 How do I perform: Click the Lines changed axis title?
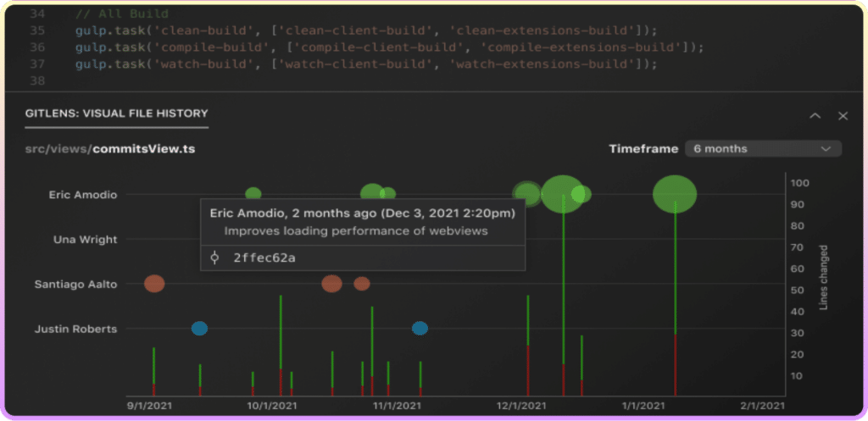coord(824,277)
